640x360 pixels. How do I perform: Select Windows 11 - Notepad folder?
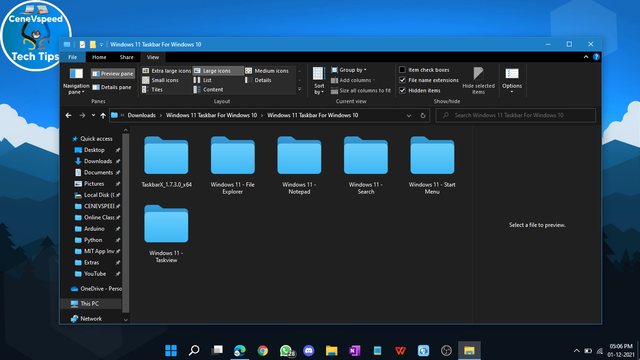299,165
